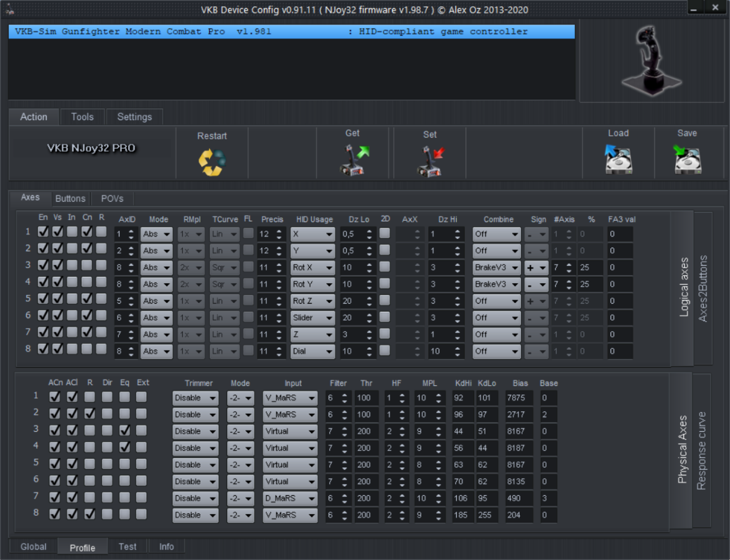Open the Info bottom tab
730x560 pixels.
pos(166,546)
